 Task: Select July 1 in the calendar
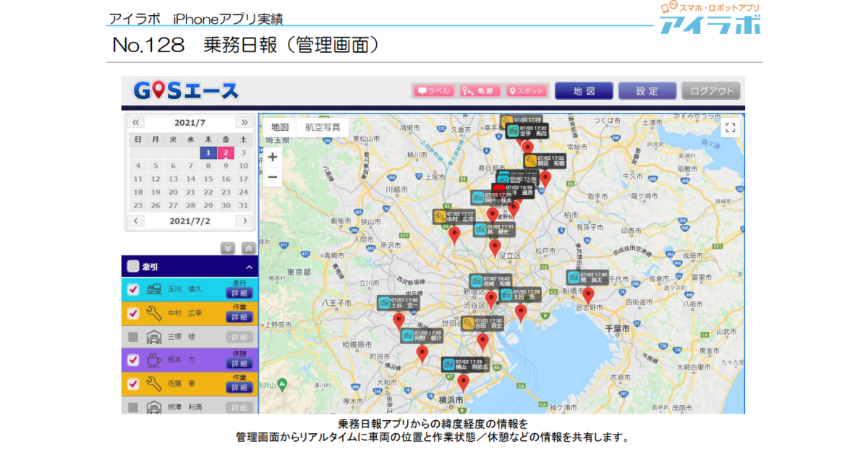pos(208,153)
